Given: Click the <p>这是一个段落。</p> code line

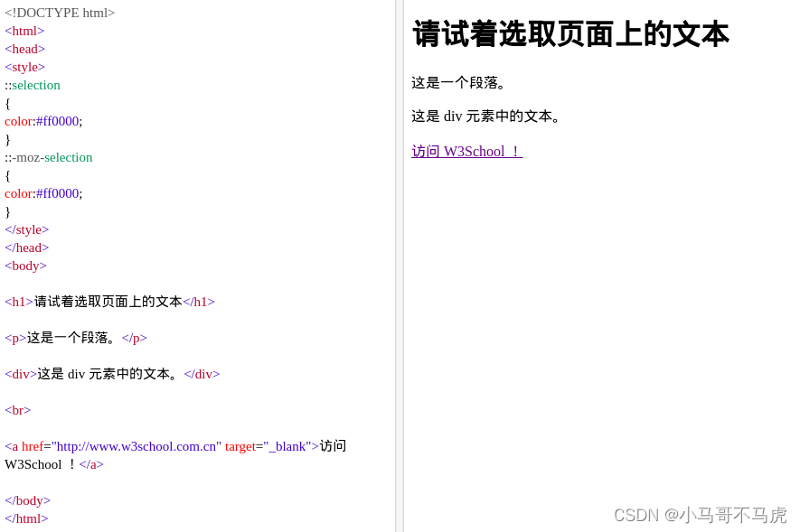Looking at the screenshot, I should point(76,338).
